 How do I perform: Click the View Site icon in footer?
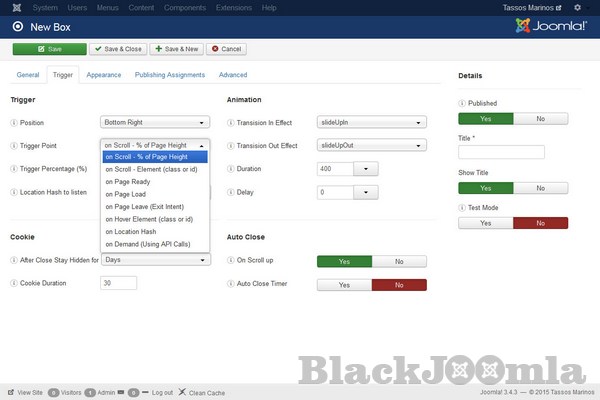click(11, 392)
